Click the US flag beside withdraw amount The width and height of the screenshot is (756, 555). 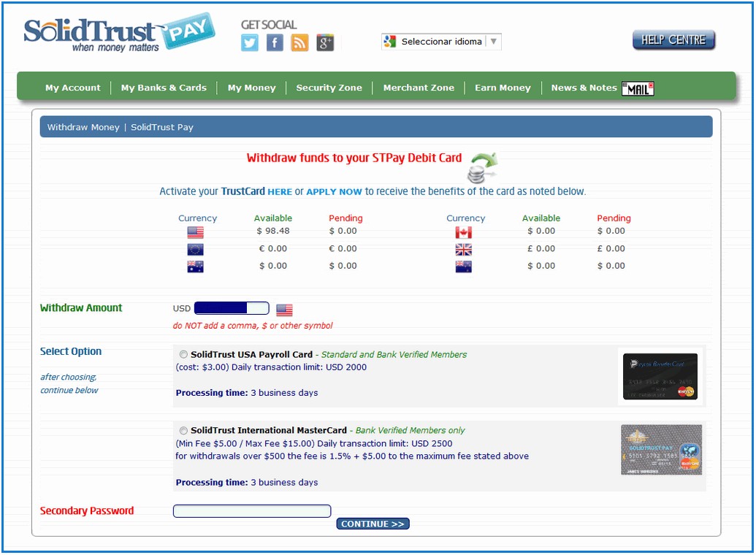tap(284, 310)
